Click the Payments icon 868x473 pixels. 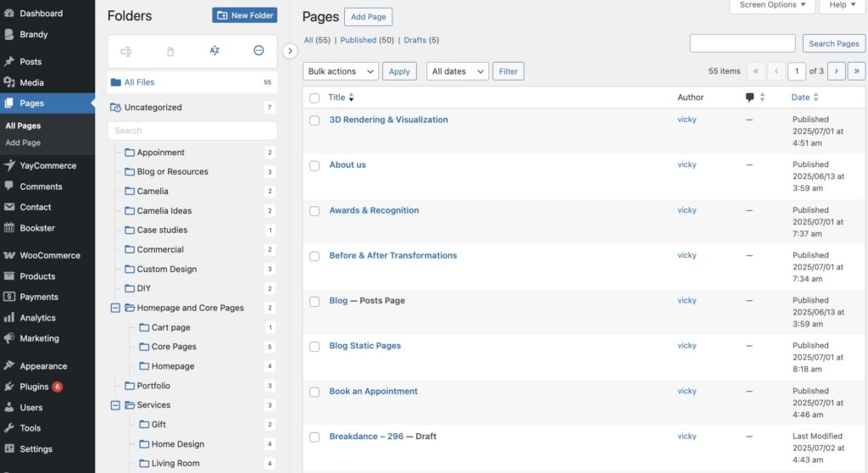[8, 297]
